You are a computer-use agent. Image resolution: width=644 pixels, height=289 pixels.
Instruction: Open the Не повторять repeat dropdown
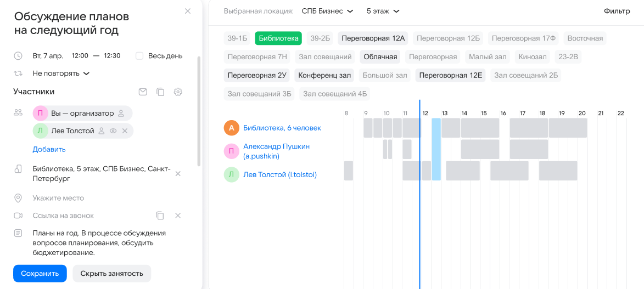(x=60, y=73)
